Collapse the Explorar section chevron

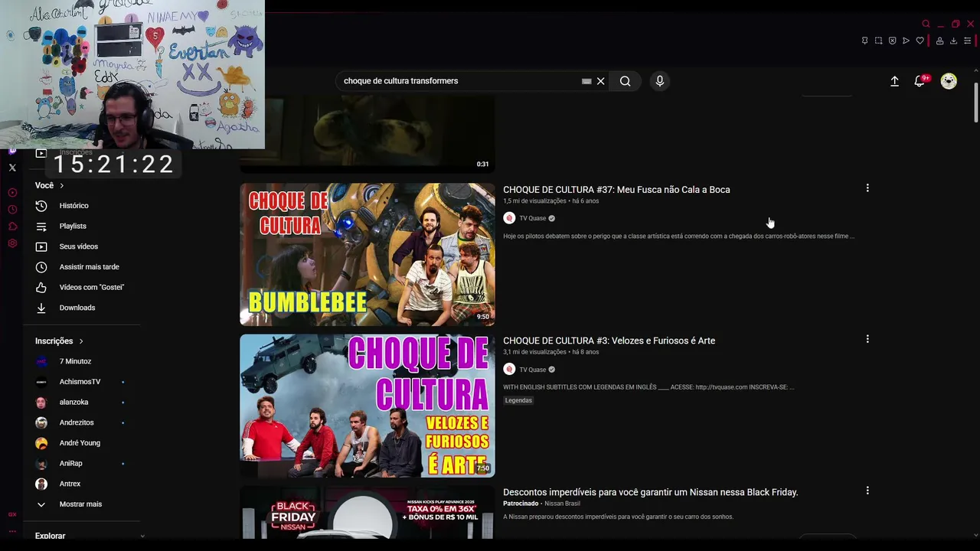(142, 536)
